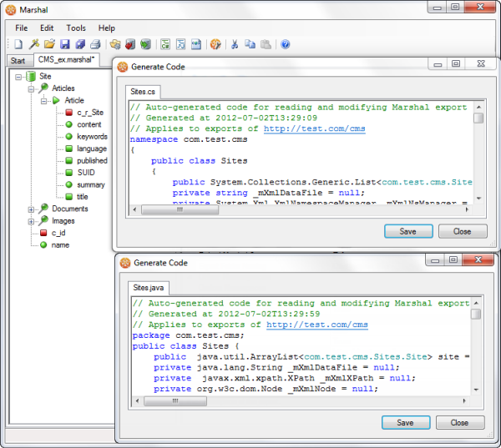Collapse the Articles tree node

coord(32,88)
